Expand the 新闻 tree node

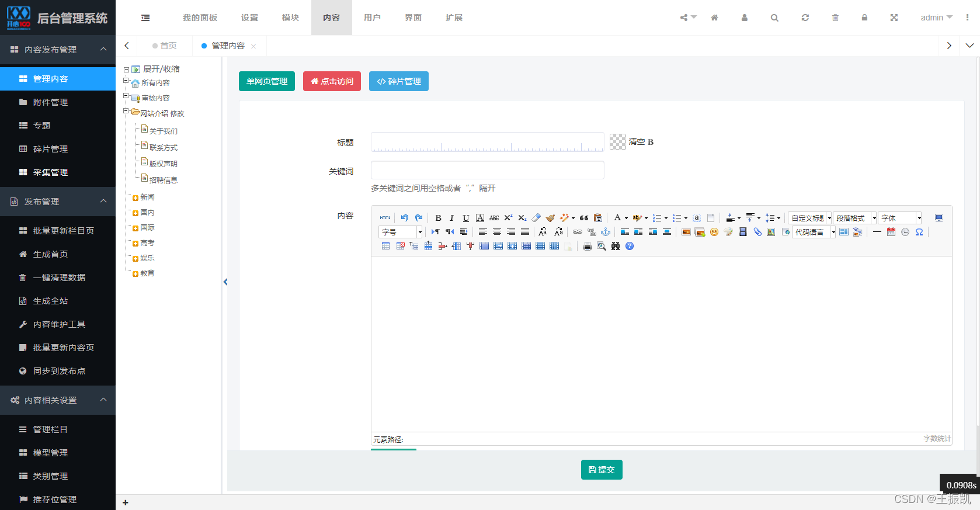(135, 198)
